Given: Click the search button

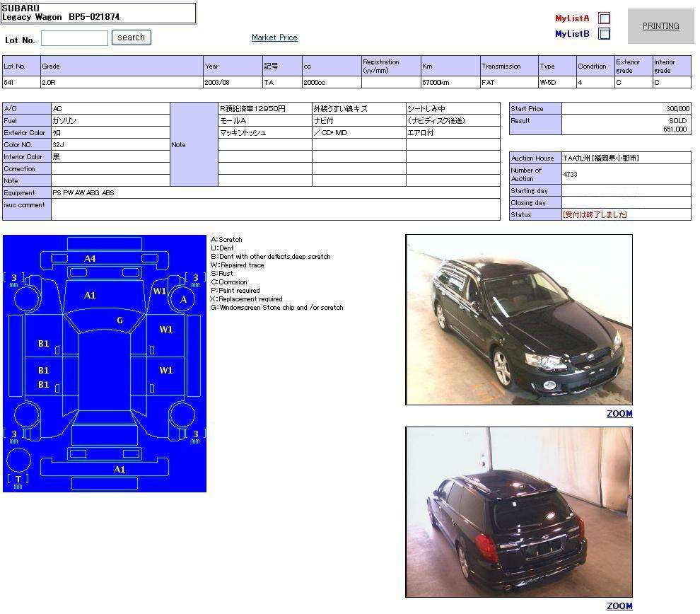Looking at the screenshot, I should [x=132, y=37].
